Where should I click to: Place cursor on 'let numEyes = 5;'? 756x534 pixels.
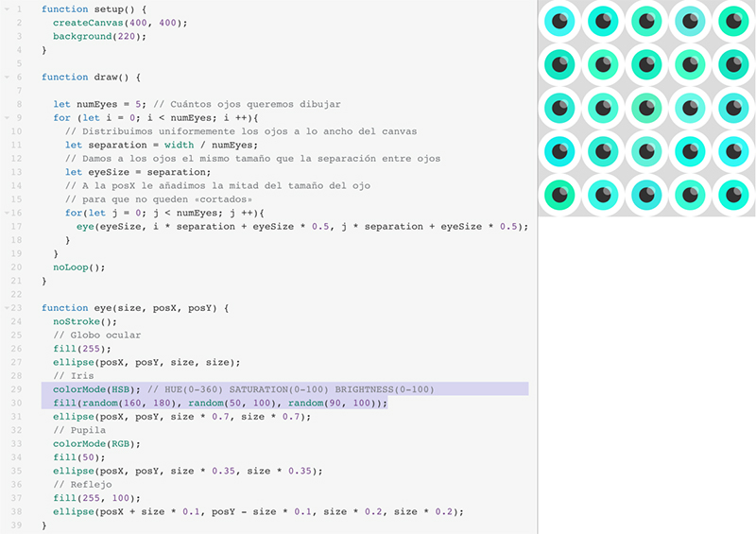pyautogui.click(x=99, y=104)
